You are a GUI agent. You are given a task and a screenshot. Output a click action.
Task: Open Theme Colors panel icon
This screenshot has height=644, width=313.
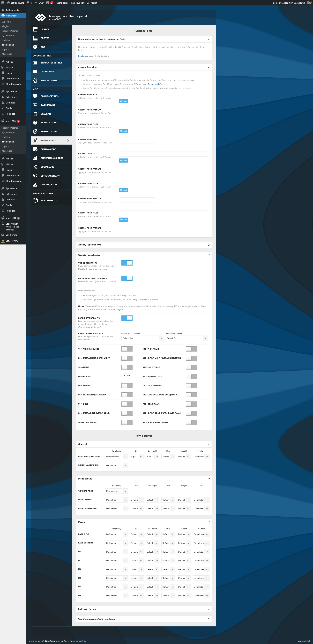pyautogui.click(x=35, y=132)
